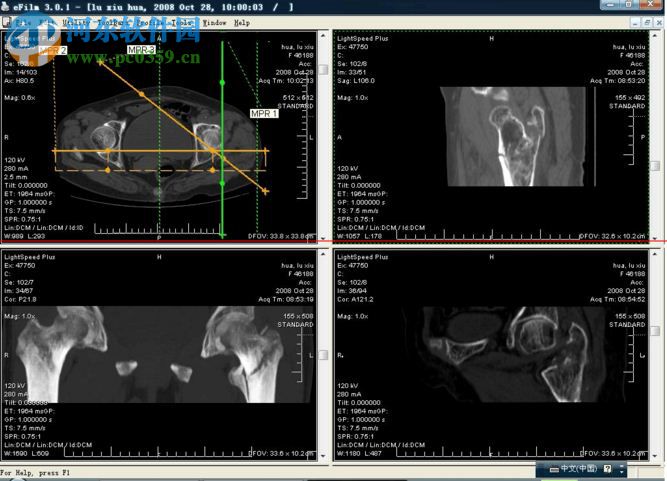The width and height of the screenshot is (667, 481).
Task: Click bottom-right cross endpoint of diagonal orange line
Action: 265,191
